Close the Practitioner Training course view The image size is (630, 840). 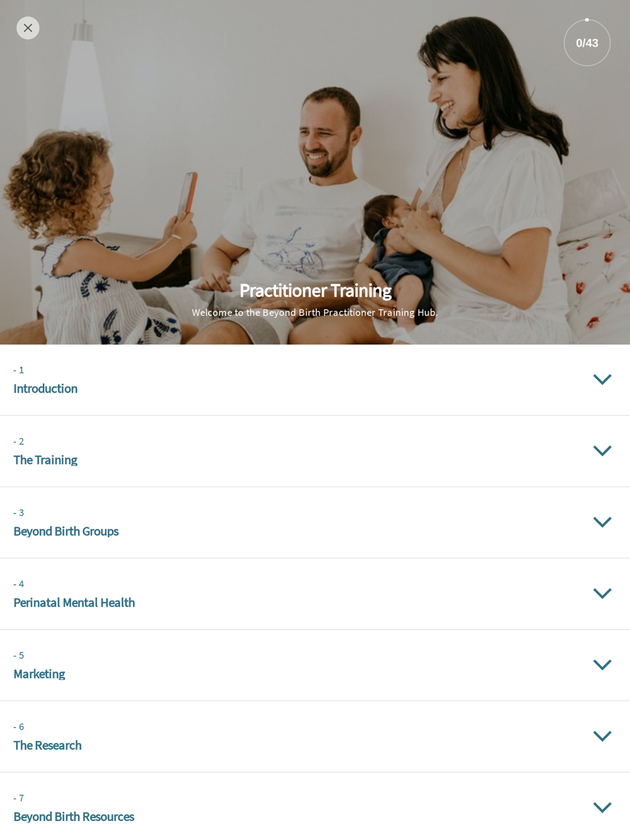pyautogui.click(x=28, y=28)
